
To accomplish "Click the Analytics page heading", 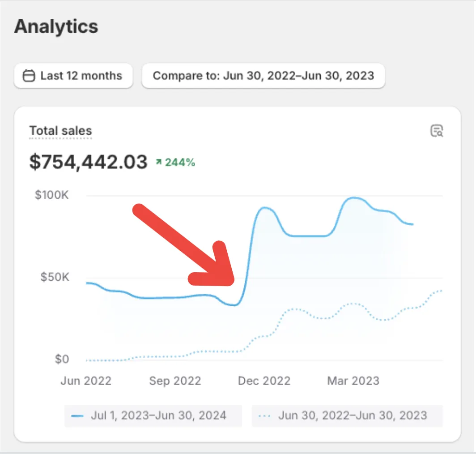I will [x=56, y=27].
